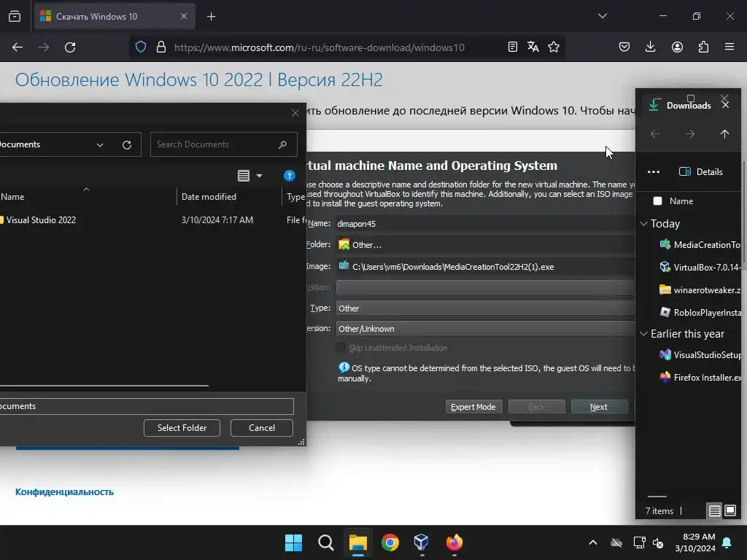Image resolution: width=747 pixels, height=560 pixels.
Task: Select VirtualBox-7.0.14 installer file
Action: click(700, 267)
